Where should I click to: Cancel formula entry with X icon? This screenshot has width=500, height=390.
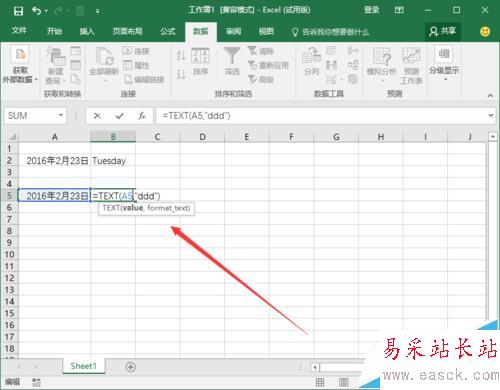coord(97,116)
